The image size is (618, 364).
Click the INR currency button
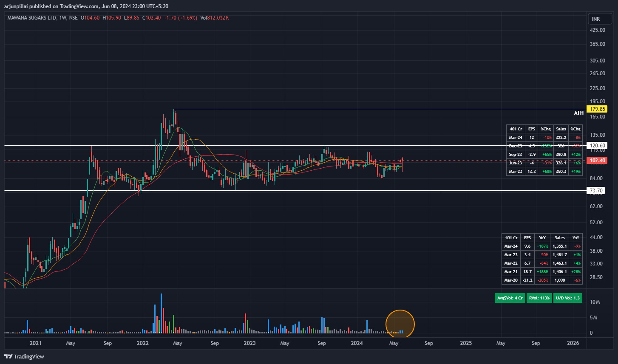(599, 19)
